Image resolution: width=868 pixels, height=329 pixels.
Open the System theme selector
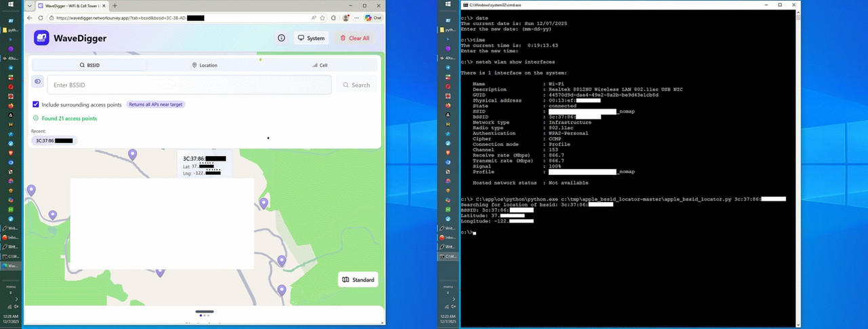point(311,38)
